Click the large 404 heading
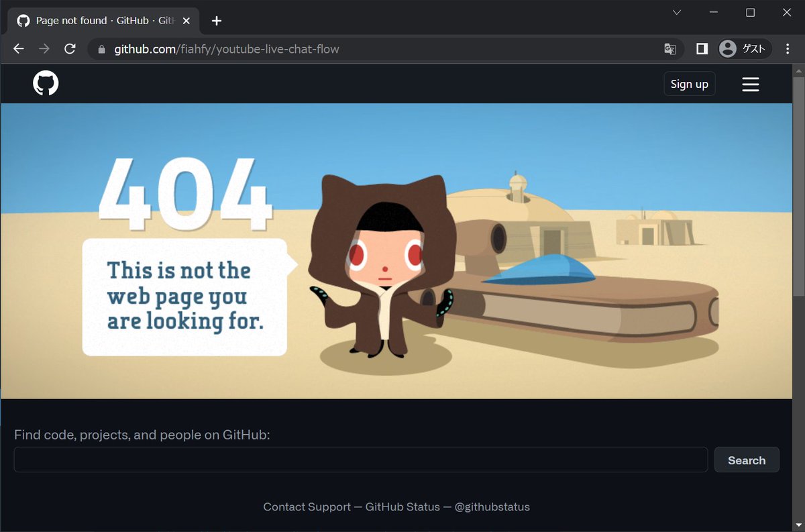This screenshot has width=805, height=532. [x=185, y=194]
